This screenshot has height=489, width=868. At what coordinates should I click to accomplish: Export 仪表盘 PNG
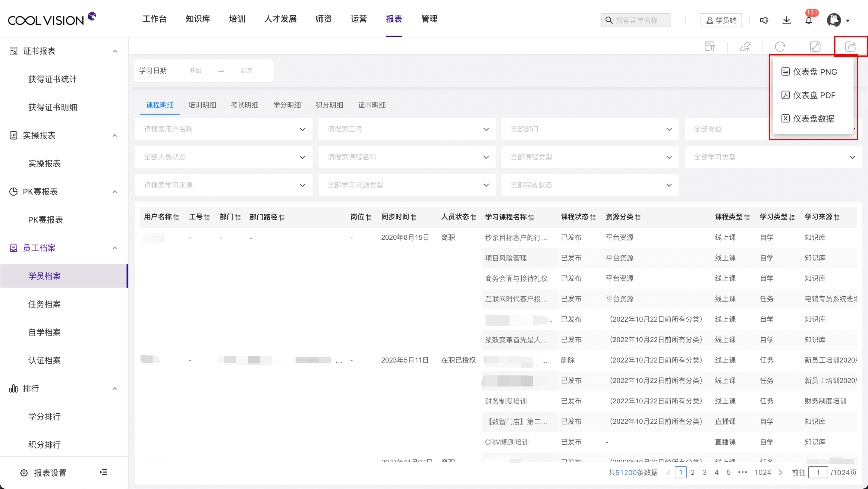click(809, 72)
